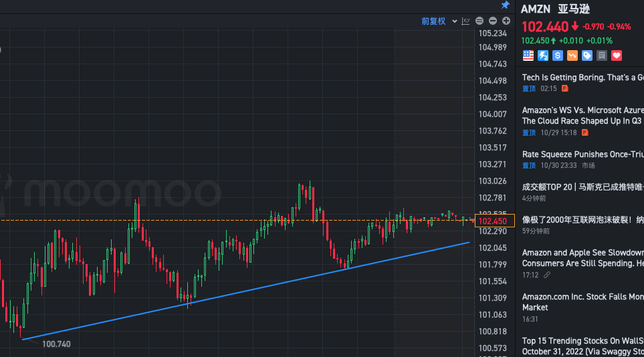Click the 市场 label under Rate Squeeze
The width and height of the screenshot is (644, 357).
click(588, 165)
